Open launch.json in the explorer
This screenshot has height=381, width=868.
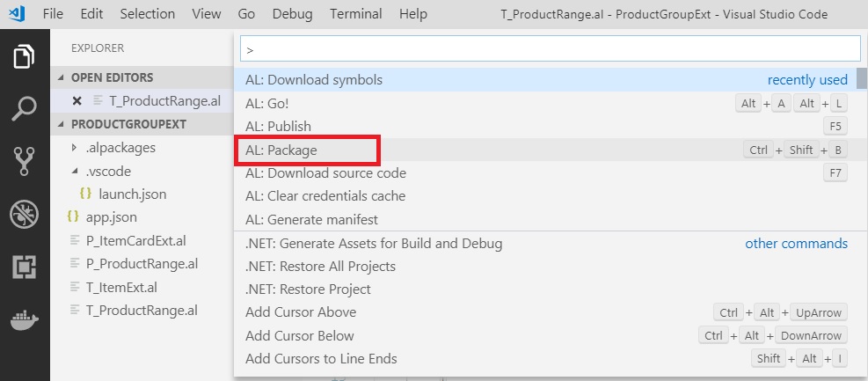[133, 194]
